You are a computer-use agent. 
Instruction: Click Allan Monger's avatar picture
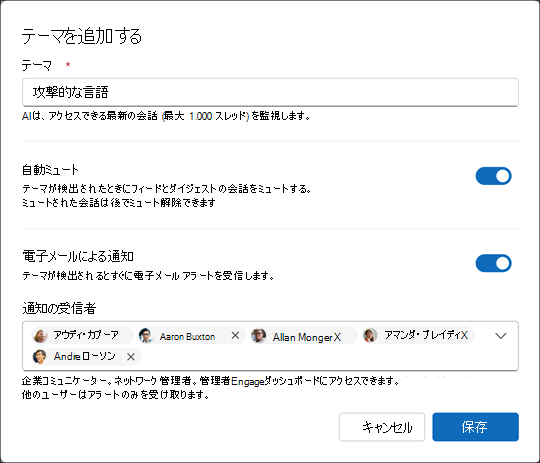coord(258,335)
